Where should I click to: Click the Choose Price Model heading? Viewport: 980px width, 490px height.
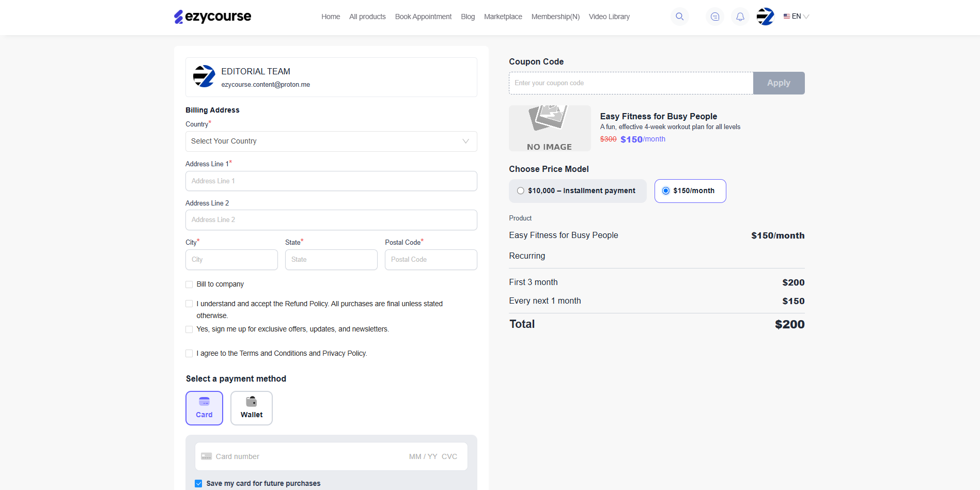pos(549,169)
